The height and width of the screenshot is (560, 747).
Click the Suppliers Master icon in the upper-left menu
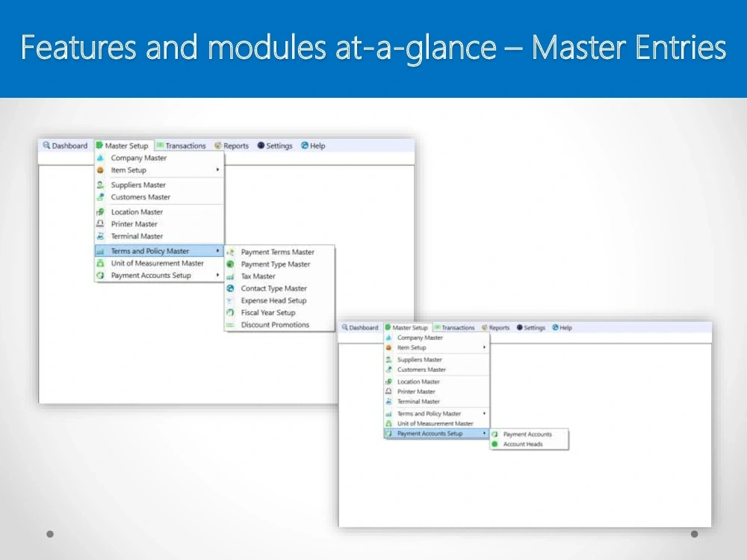pyautogui.click(x=100, y=184)
